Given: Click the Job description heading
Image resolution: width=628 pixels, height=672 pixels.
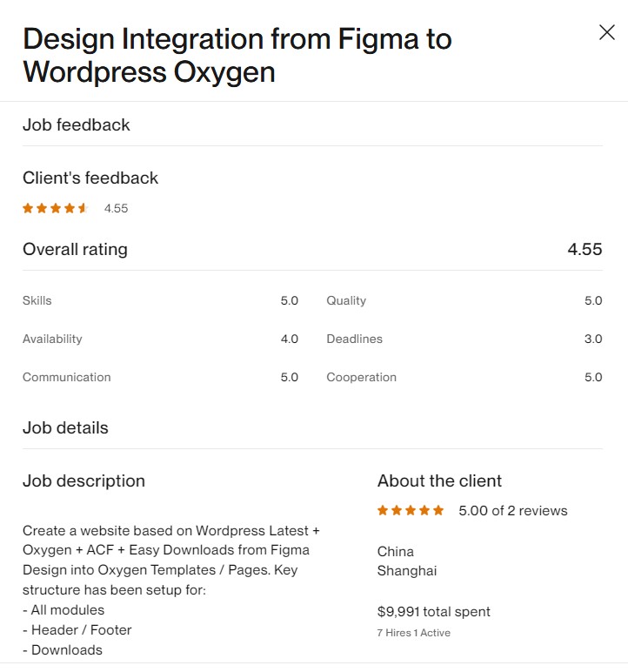Looking at the screenshot, I should (x=84, y=480).
